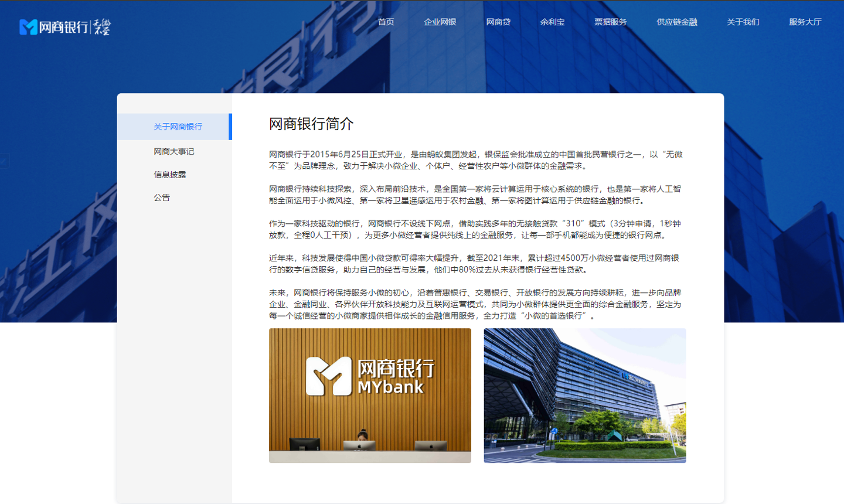This screenshot has width=844, height=504.
Task: Select 余利宝 in the navigation bar
Action: point(552,22)
